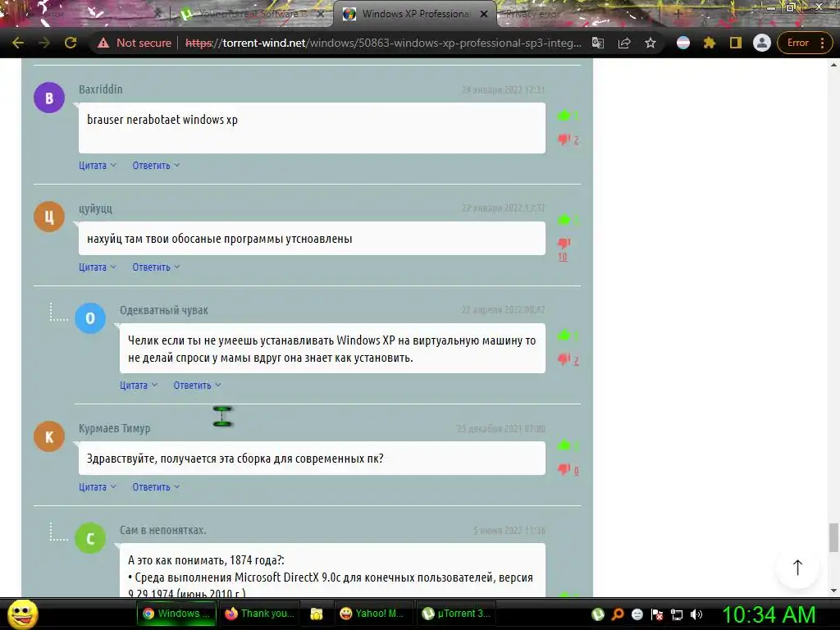Click comment text 'brauser nerabotaet windows xp'
Screen dimensions: 840x630
coord(162,120)
